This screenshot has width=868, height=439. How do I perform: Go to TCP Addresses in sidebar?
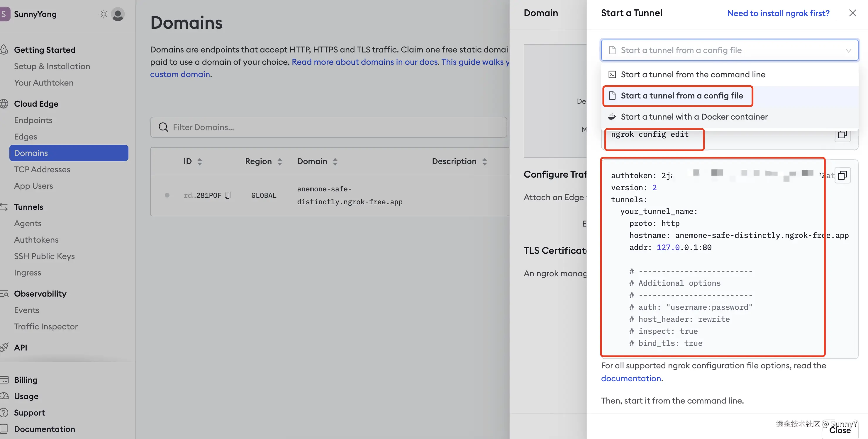(x=42, y=169)
